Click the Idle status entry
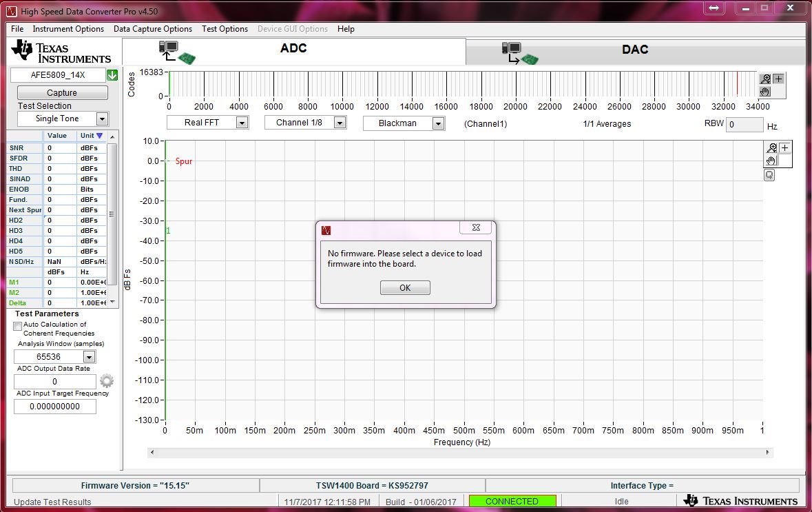This screenshot has height=512, width=812. coord(621,501)
